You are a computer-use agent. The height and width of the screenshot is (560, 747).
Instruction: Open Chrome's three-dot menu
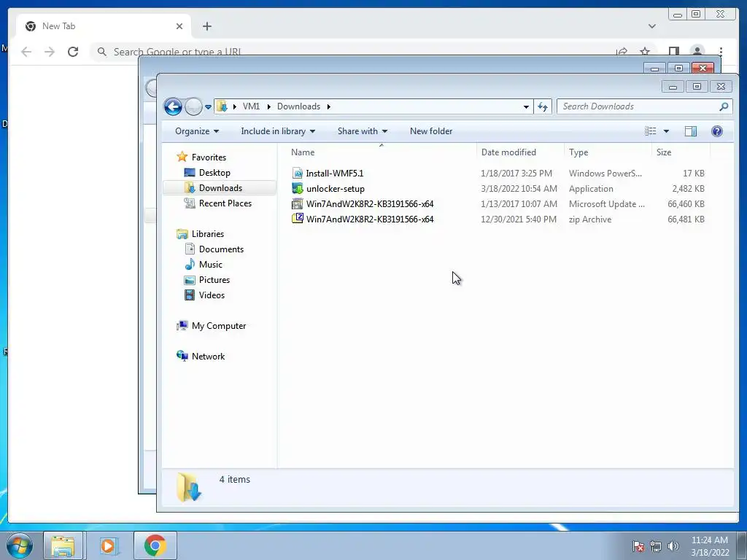point(721,52)
